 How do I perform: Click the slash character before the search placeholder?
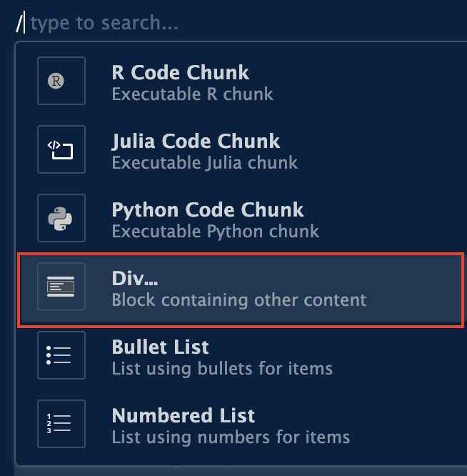click(x=21, y=24)
